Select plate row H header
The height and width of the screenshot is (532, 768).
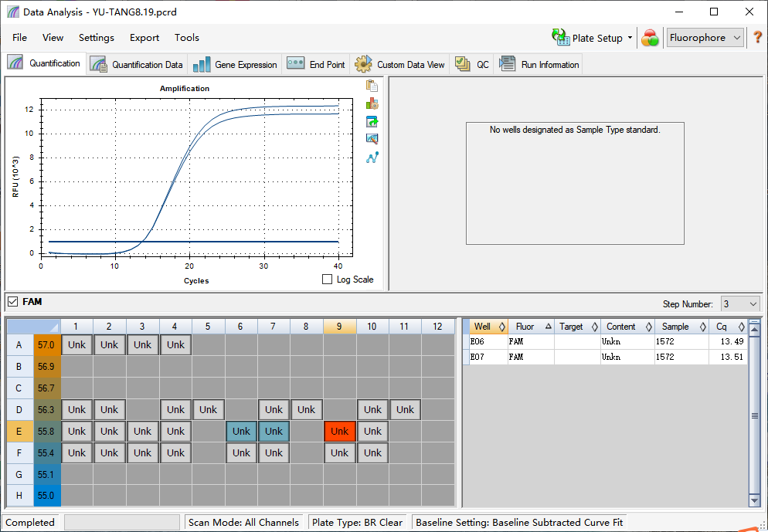(x=19, y=495)
